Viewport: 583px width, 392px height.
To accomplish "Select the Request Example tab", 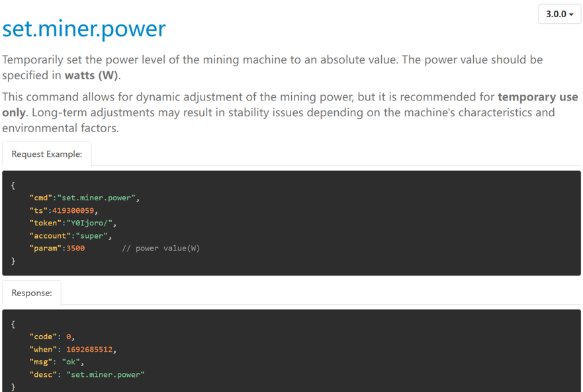I will click(47, 154).
